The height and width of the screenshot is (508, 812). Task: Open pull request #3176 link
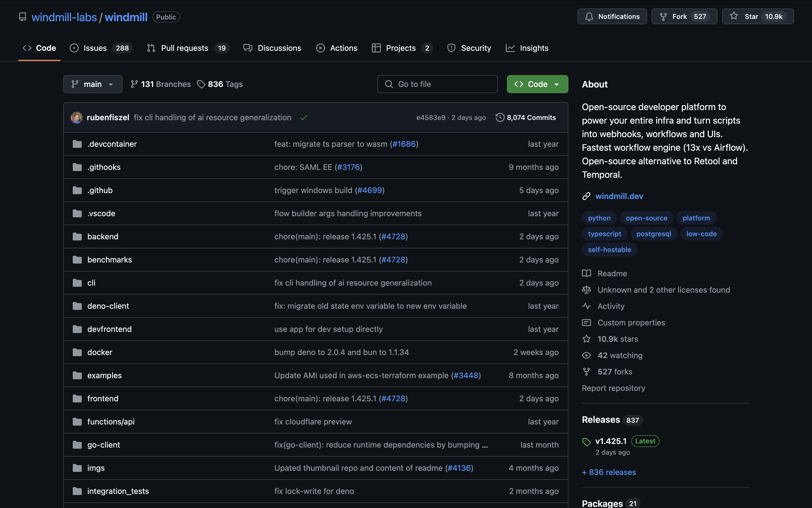pyautogui.click(x=348, y=167)
